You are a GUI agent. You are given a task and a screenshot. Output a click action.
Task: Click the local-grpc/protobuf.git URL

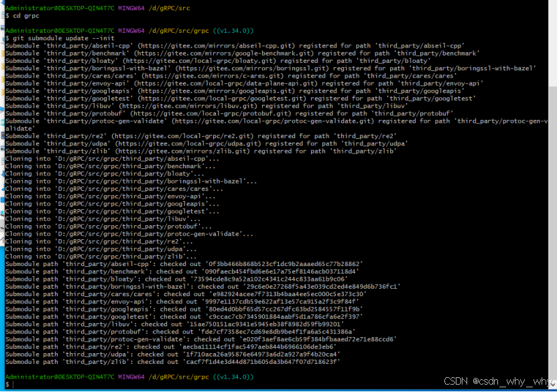pos(210,113)
